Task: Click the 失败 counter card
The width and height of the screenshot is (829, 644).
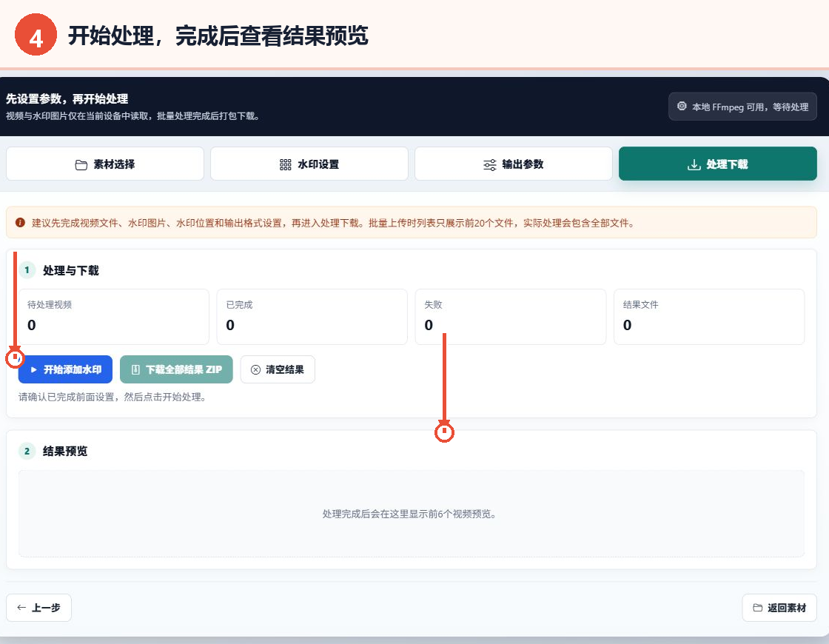Action: click(511, 317)
